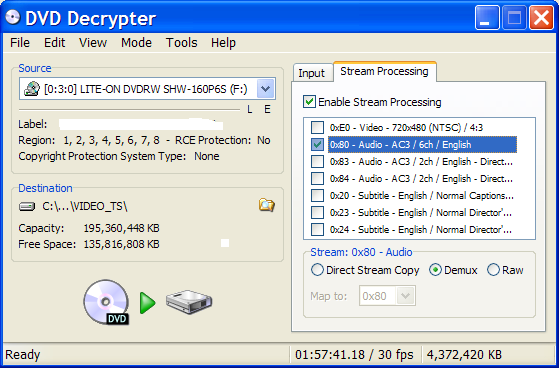
Task: Click the large DVD disc icon
Action: coord(106,302)
